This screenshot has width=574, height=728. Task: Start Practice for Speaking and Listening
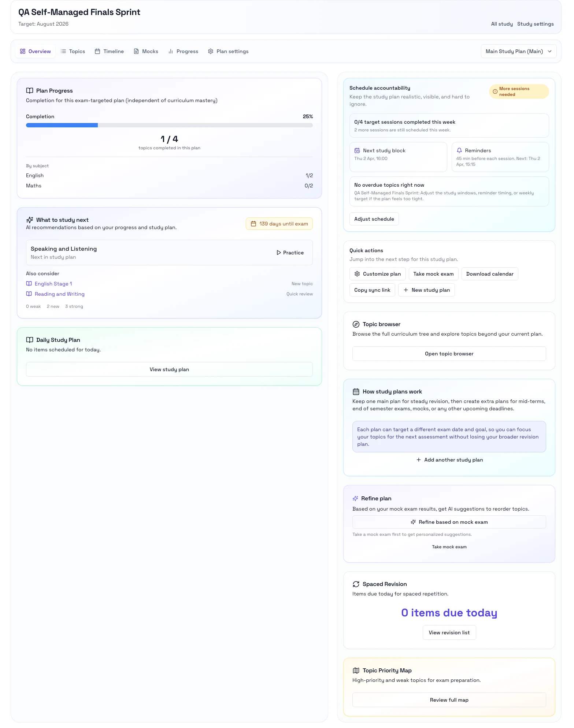290,253
